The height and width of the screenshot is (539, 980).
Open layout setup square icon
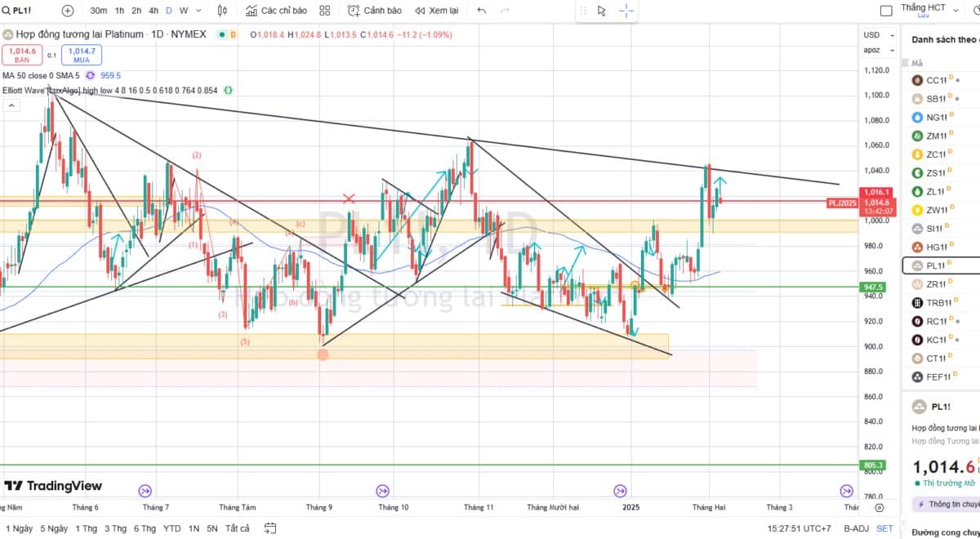pyautogui.click(x=886, y=11)
